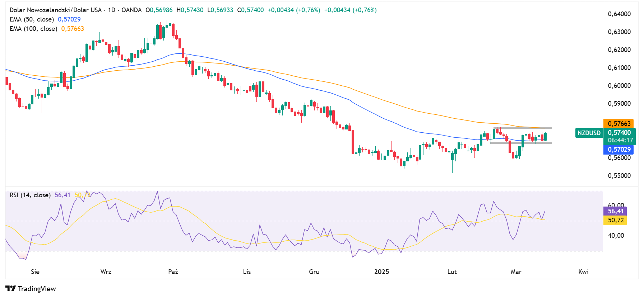Image resolution: width=644 pixels, height=298 pixels.
Task: Click the Mar month label on time axis
Action: click(516, 272)
